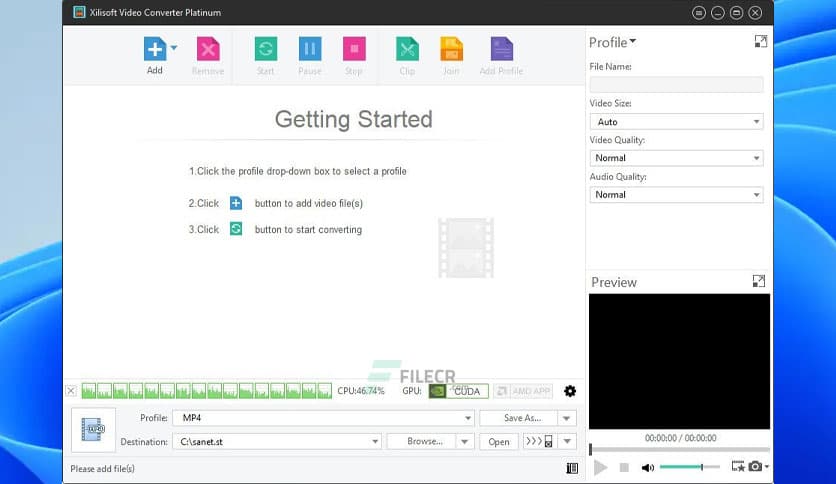Screen dimensions: 836x484
Task: Click the Add Profile toolbar icon
Action: [x=501, y=49]
